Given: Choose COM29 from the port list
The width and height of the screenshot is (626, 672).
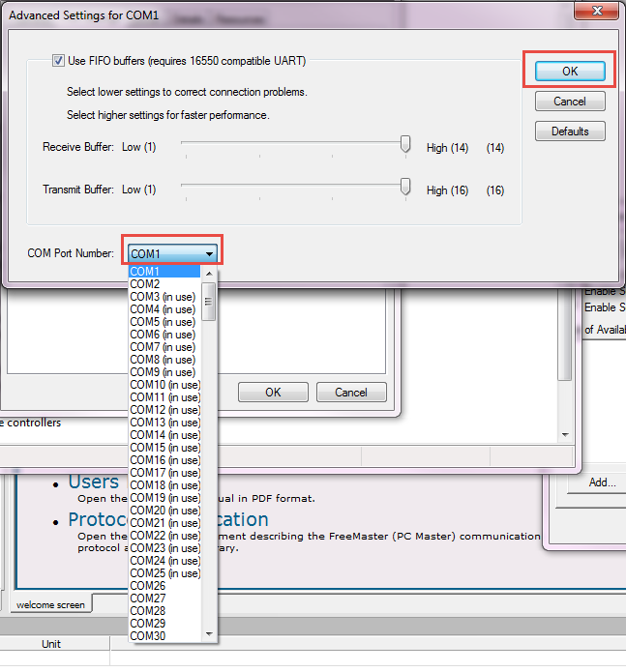Looking at the screenshot, I should (x=164, y=624).
